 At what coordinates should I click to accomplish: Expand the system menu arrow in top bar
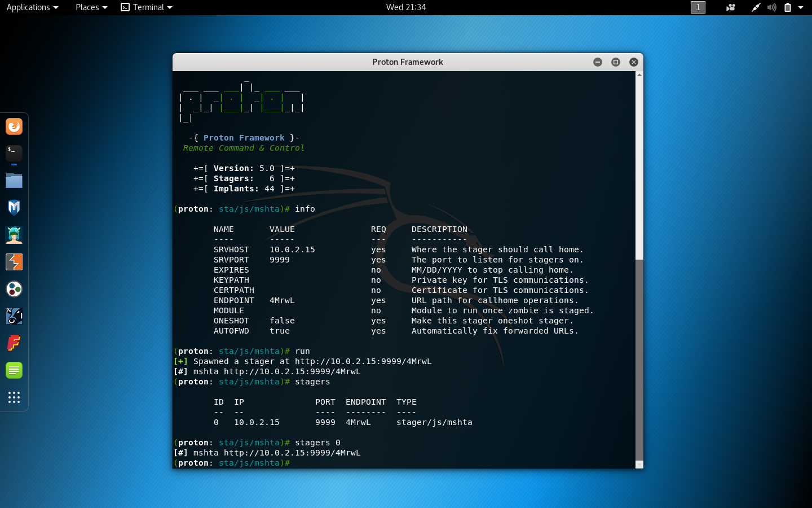point(801,7)
